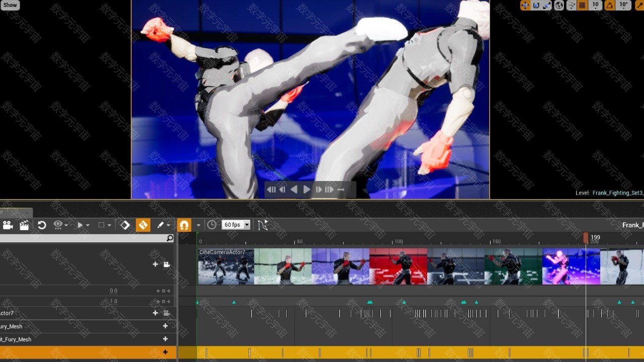Image resolution: width=644 pixels, height=362 pixels.
Task: Add a camera cut with plus icon
Action: (155, 264)
